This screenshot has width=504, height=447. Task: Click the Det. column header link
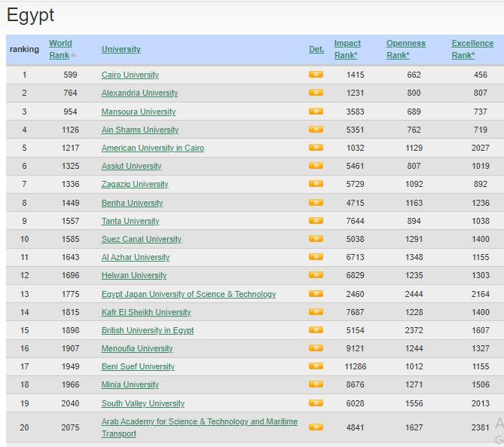pyautogui.click(x=316, y=49)
